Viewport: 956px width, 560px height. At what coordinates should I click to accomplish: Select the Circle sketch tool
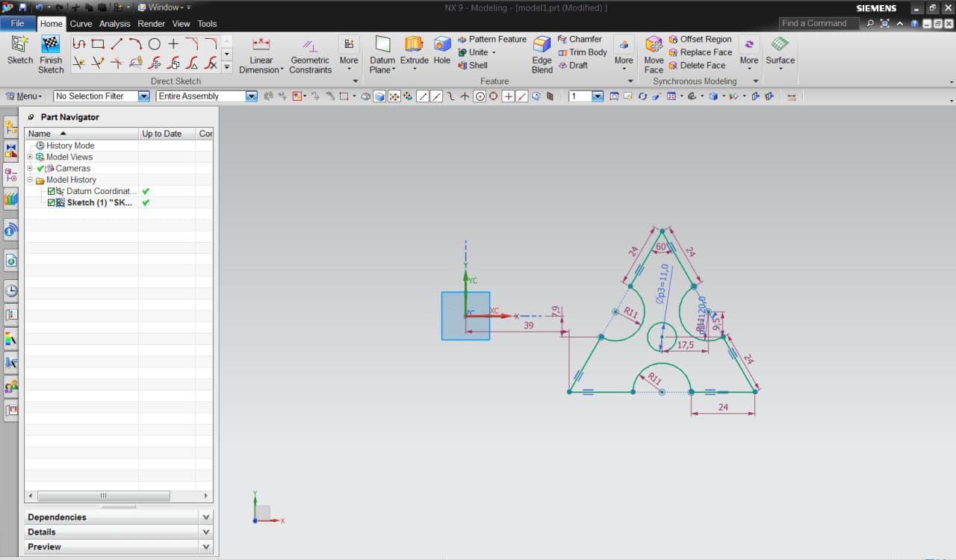(x=154, y=44)
